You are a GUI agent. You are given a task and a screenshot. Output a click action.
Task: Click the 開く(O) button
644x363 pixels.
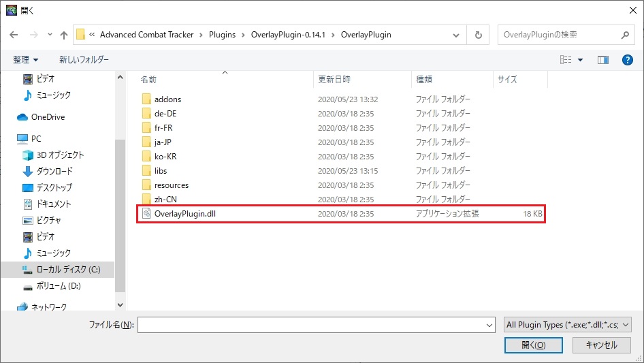pos(534,345)
